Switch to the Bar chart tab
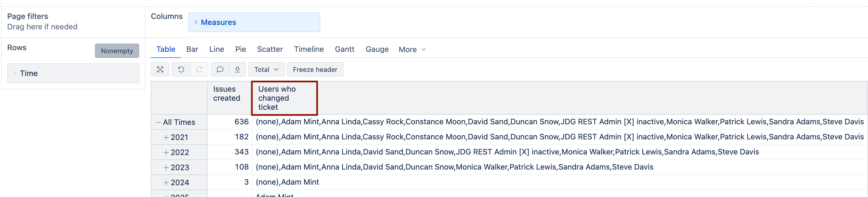Viewport: 868px width, 197px height. [x=192, y=49]
